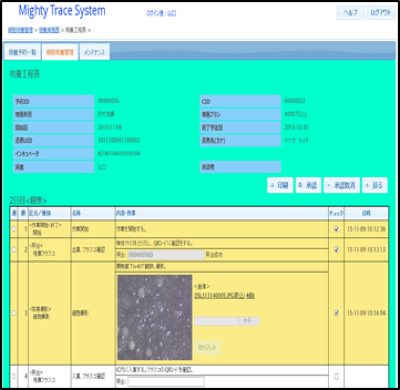
Task: Open the first breadcrumb link
Action: 20,30
